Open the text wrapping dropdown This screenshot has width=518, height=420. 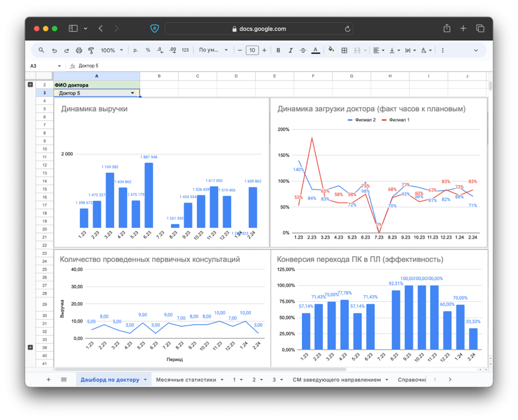coord(410,50)
